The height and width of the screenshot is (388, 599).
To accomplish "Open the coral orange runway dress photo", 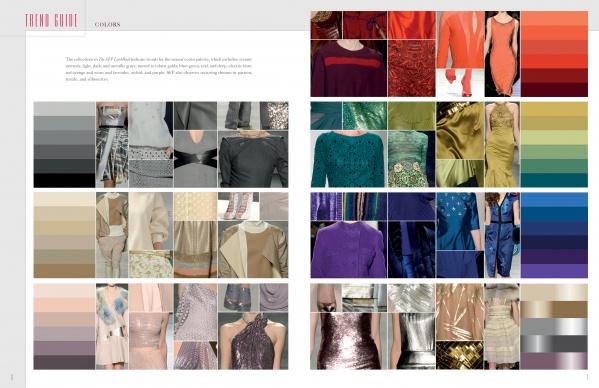I will [x=502, y=54].
